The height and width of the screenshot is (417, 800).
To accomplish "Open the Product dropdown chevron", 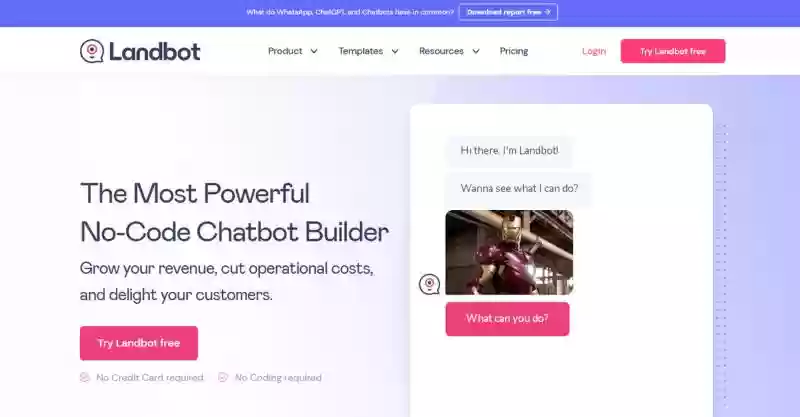I will (x=314, y=51).
